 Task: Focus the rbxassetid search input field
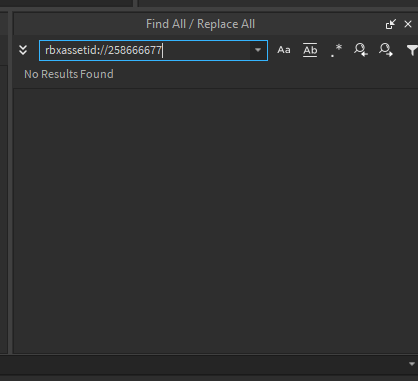click(x=153, y=50)
